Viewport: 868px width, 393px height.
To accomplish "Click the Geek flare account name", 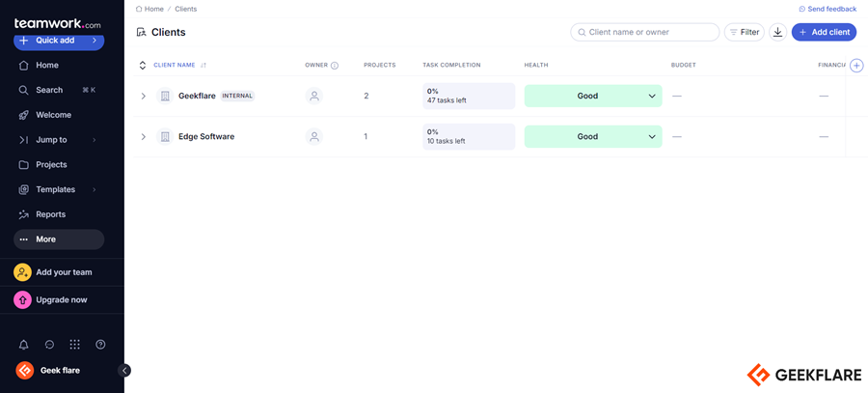I will coord(60,370).
